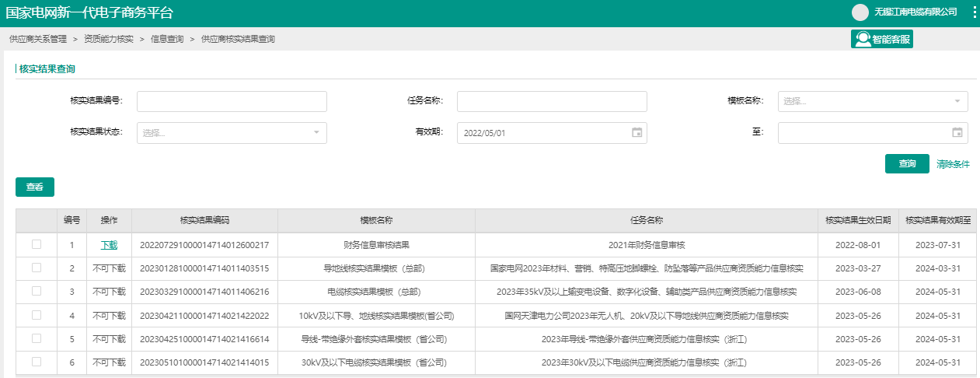This screenshot has height=378, width=980.
Task: Tick the checkbox for row 3
Action: pos(37,292)
